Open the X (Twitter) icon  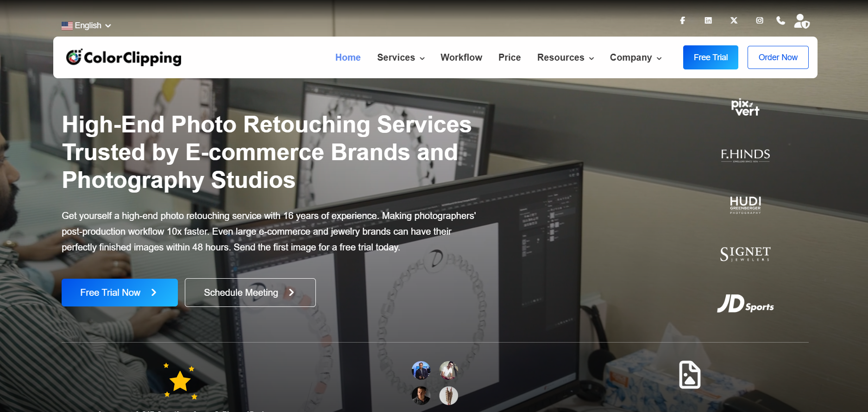click(x=734, y=20)
